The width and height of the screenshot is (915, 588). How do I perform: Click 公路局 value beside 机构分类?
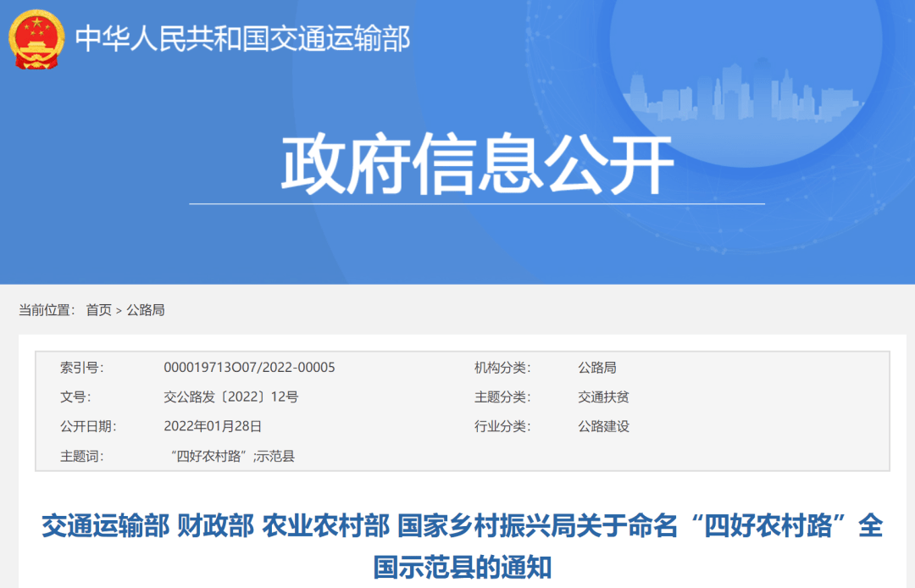597,368
